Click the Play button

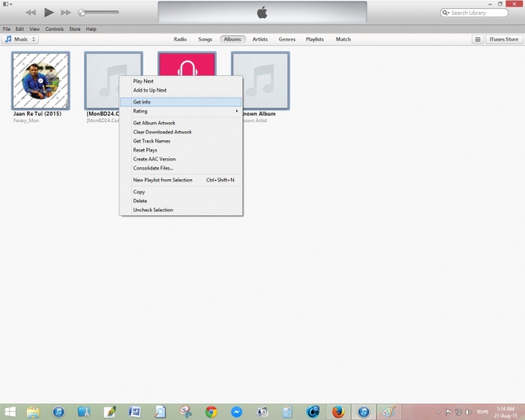(49, 13)
